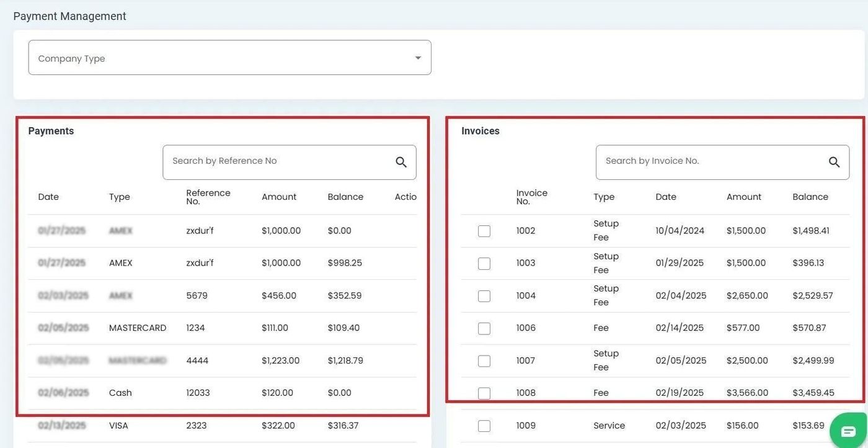Check the box for invoice 1003
This screenshot has height=448, width=868.
click(x=484, y=264)
